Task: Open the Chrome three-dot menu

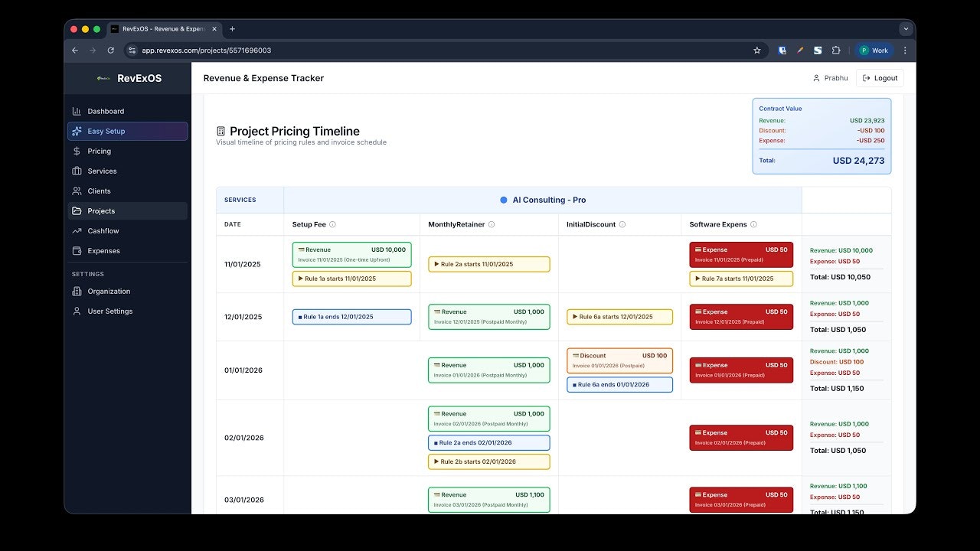Action: 905,51
